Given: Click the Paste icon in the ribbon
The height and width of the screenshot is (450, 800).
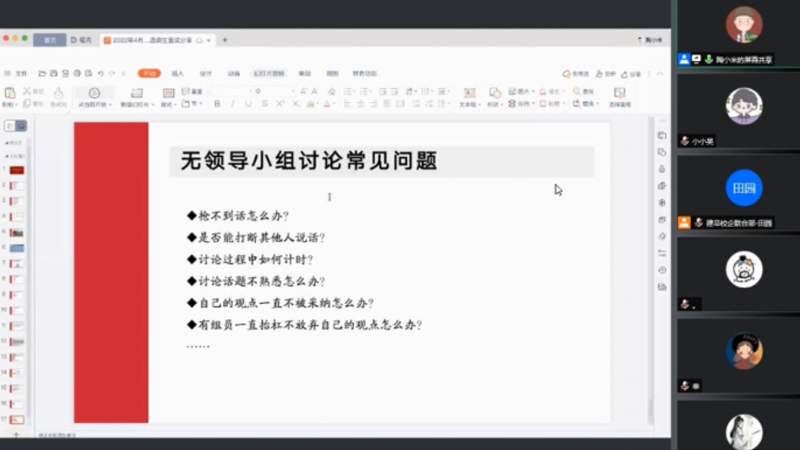Looking at the screenshot, I should tap(10, 92).
